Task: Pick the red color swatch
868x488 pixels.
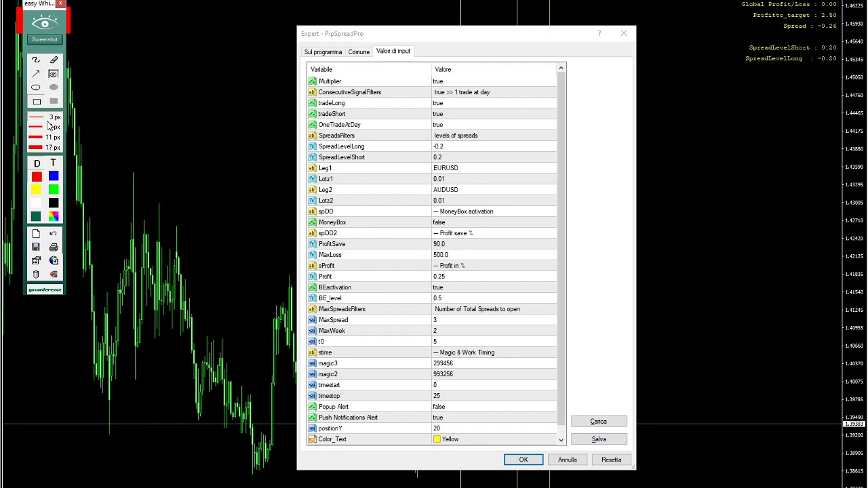Action: coord(37,177)
